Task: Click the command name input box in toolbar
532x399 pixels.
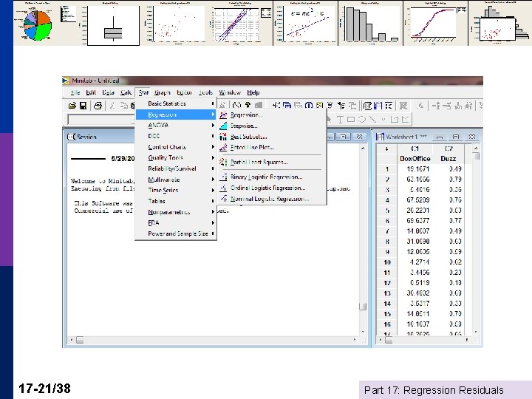Action: [x=101, y=120]
